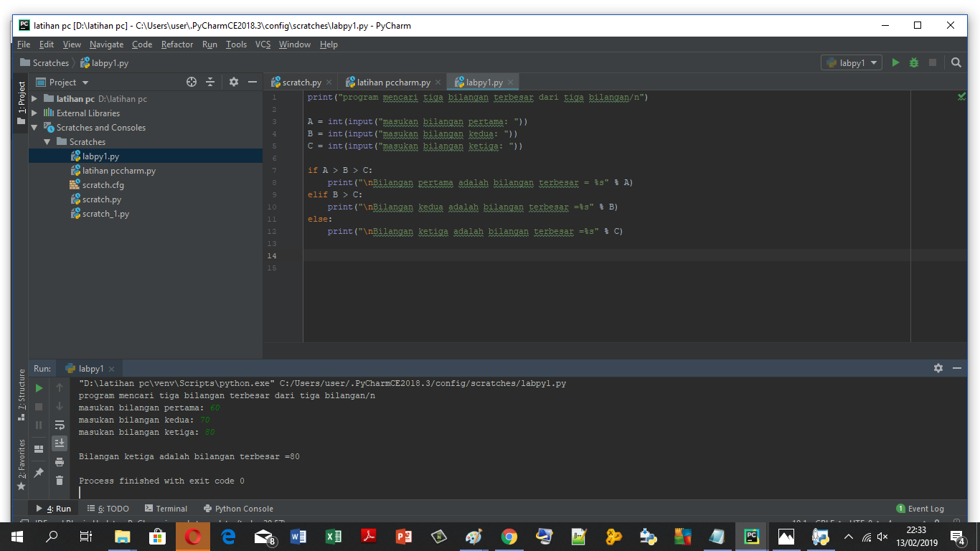Collapse all in Project panel
The image size is (980, 551).
coord(210,82)
